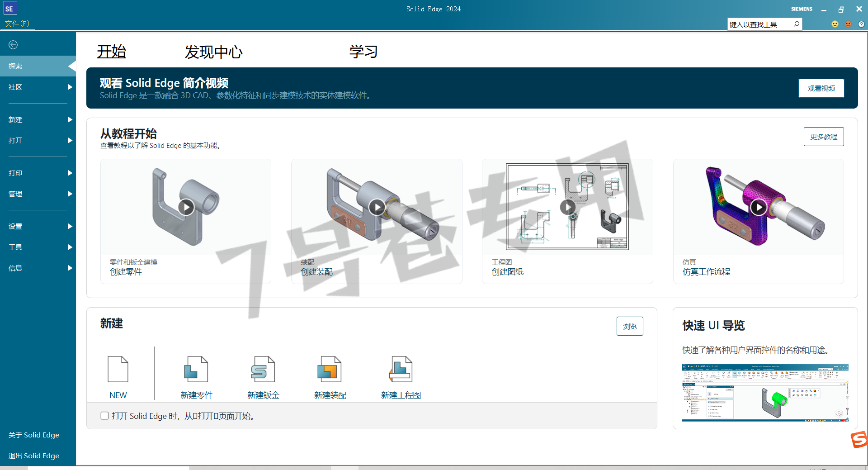Click the back arrow circle icon
The width and height of the screenshot is (868, 470).
click(x=13, y=45)
